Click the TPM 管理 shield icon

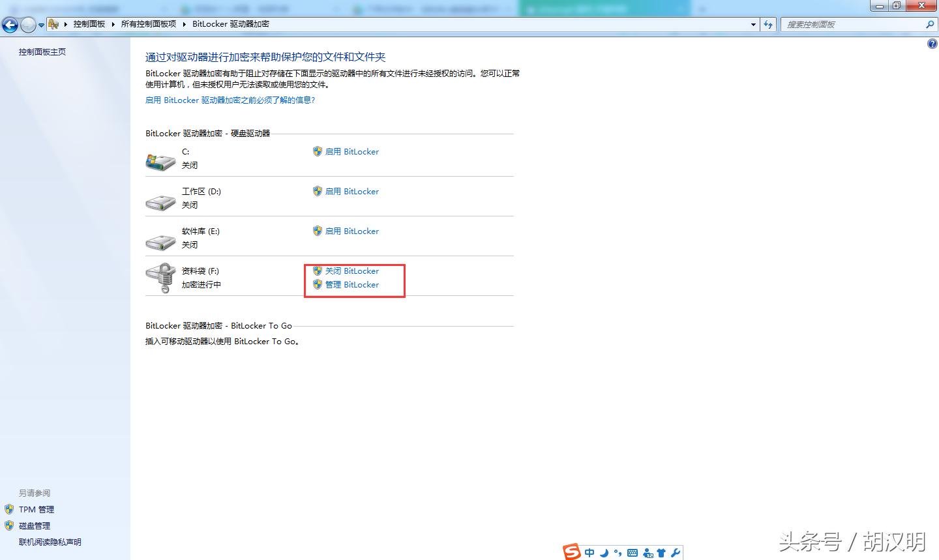pos(8,509)
